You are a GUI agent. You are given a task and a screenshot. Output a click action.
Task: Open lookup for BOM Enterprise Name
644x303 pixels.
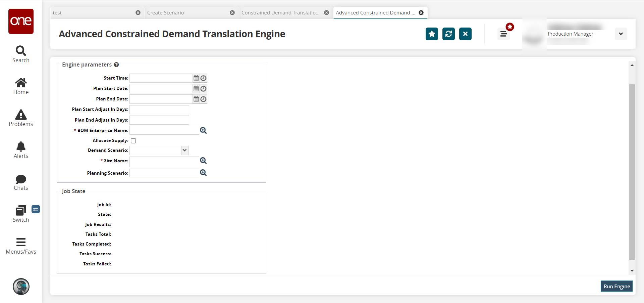203,130
